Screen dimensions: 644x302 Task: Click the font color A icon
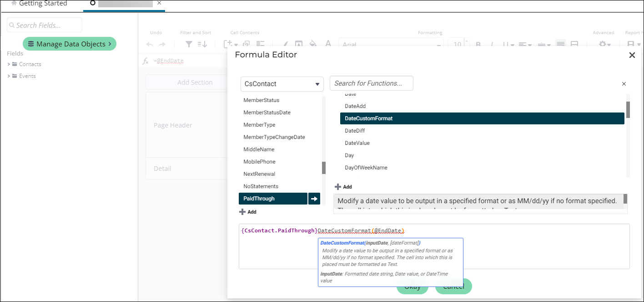pyautogui.click(x=328, y=44)
